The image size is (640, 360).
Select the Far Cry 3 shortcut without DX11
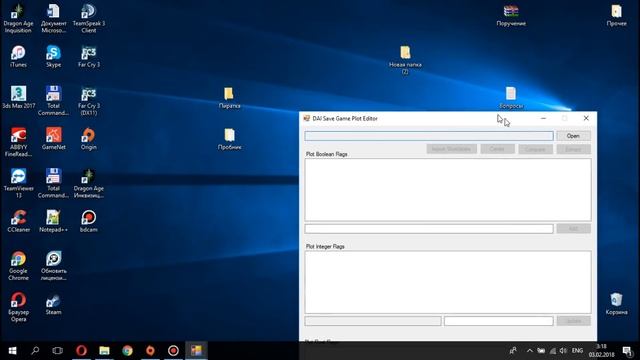(89, 56)
